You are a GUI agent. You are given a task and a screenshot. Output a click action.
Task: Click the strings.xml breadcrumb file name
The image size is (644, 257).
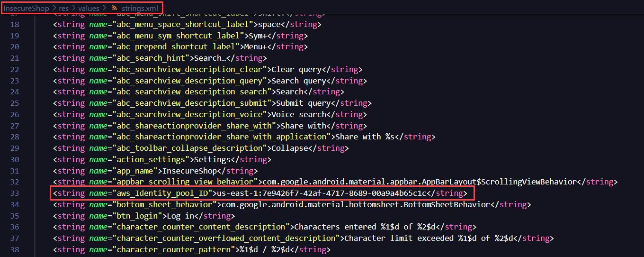(x=140, y=9)
